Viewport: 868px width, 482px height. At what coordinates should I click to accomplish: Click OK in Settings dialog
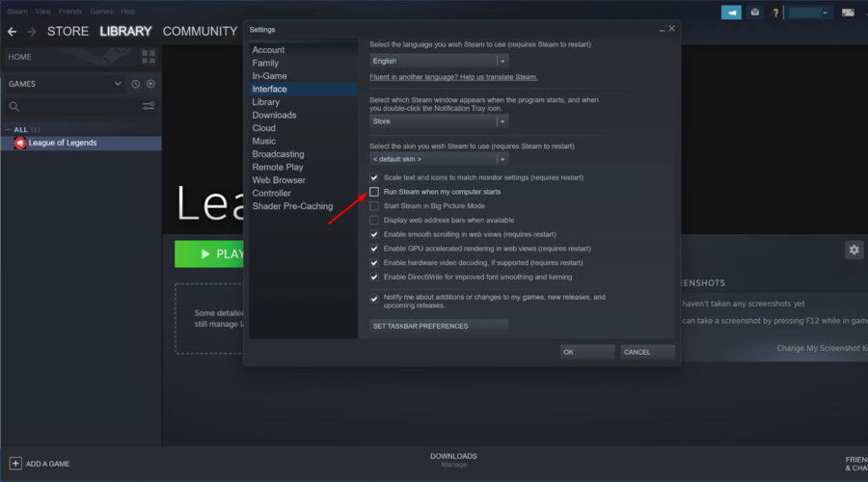pos(586,352)
